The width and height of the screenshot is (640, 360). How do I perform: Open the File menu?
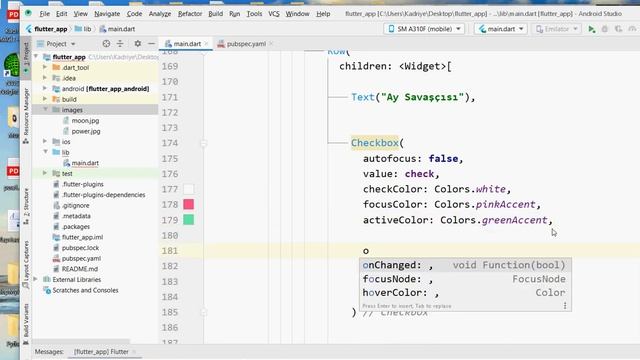44,14
